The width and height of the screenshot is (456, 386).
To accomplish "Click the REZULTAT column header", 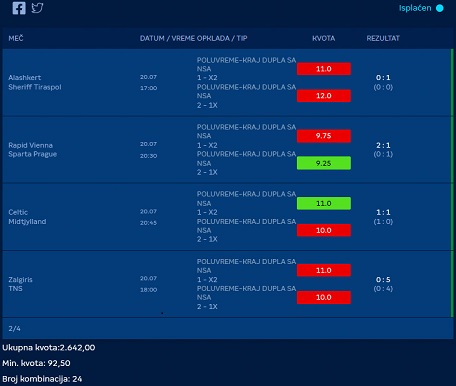I will [383, 38].
